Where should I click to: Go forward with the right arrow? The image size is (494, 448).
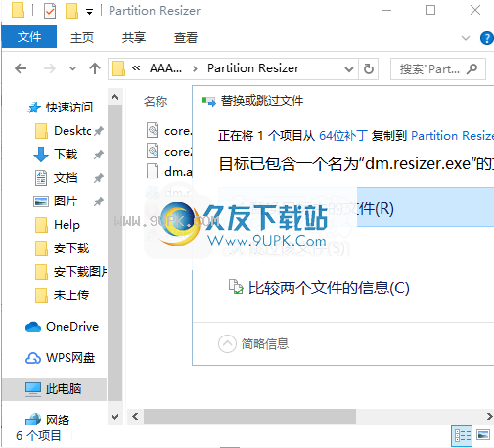(x=50, y=68)
